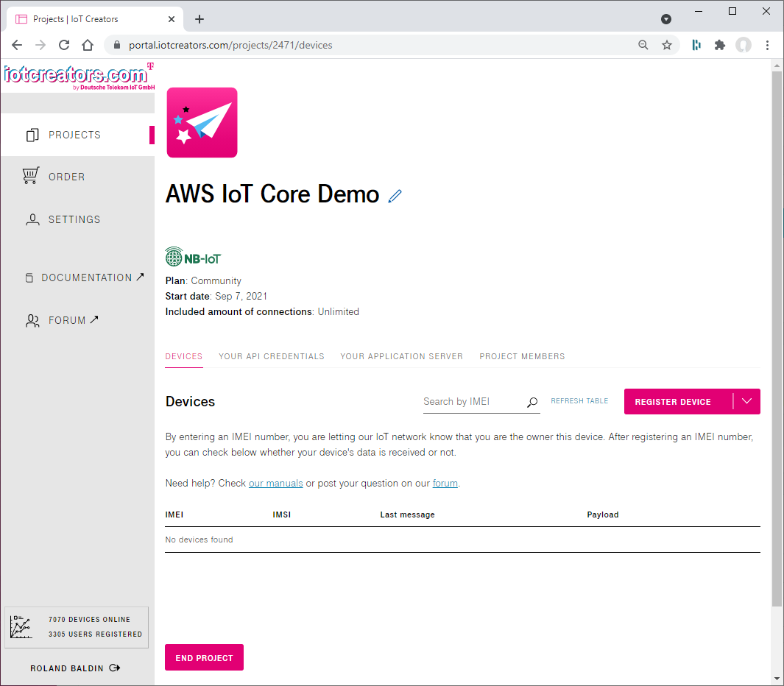Click the Refresh Table link
784x686 pixels.
click(x=579, y=401)
